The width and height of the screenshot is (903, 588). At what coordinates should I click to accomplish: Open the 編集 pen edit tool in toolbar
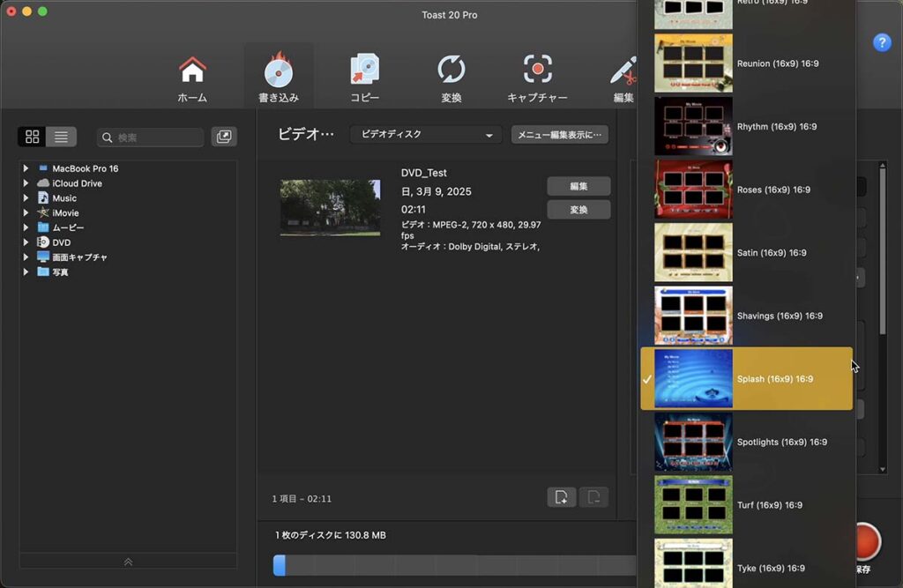pyautogui.click(x=623, y=78)
